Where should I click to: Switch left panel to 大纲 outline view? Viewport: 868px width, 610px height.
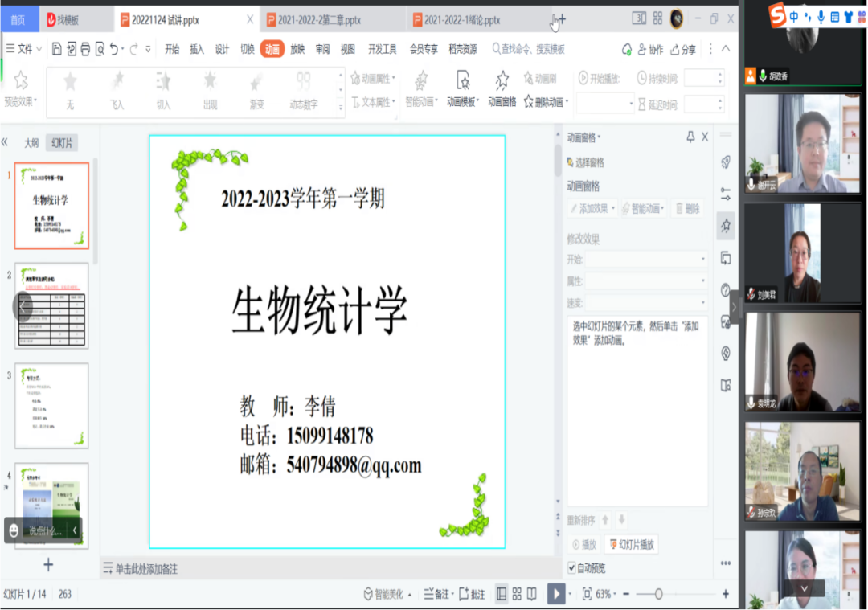pos(31,143)
